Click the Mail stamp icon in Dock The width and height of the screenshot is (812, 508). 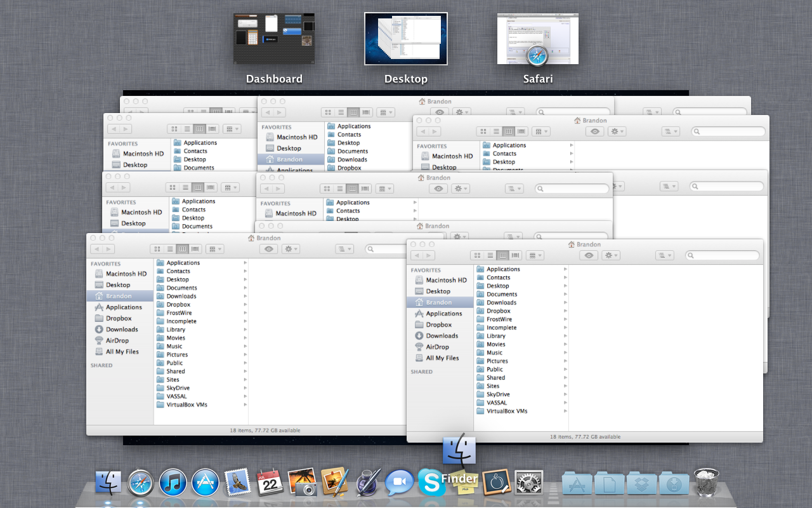(237, 483)
